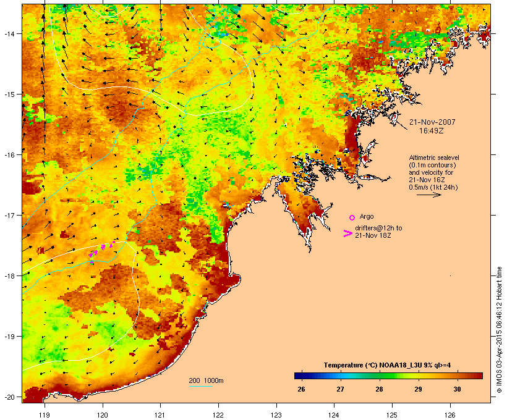This screenshot has height=420, width=507.
Task: Click the 'Argo' legend label
Action: [367, 216]
